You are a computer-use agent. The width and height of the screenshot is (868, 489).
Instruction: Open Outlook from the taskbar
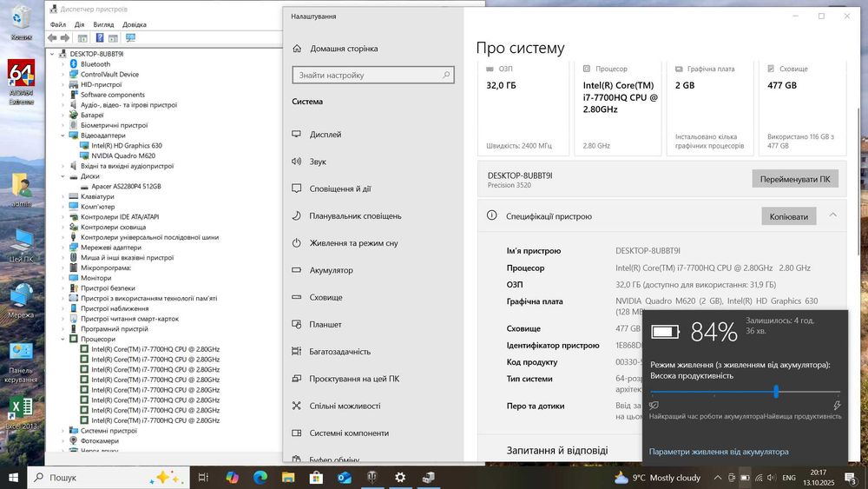tap(345, 478)
